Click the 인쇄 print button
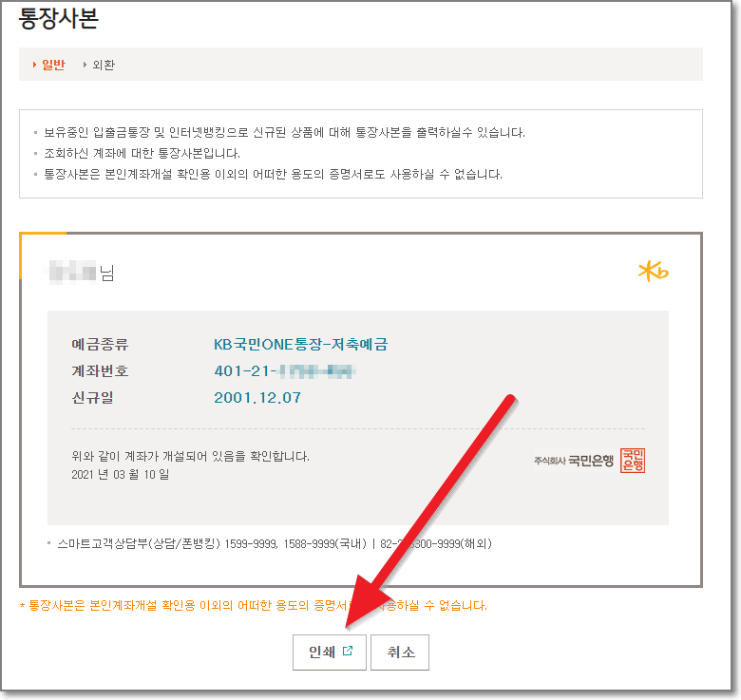The image size is (741, 700). click(x=330, y=652)
